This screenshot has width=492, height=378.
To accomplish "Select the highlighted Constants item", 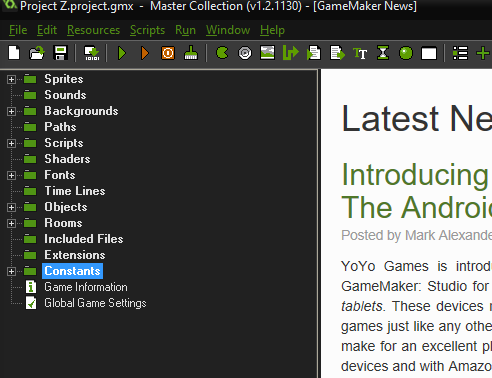I will point(72,271).
